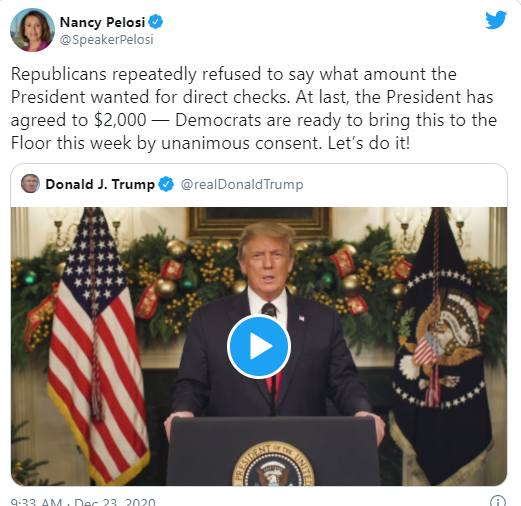This screenshot has width=521, height=506.
Task: Play the embedded Trump video
Action: pos(259,346)
